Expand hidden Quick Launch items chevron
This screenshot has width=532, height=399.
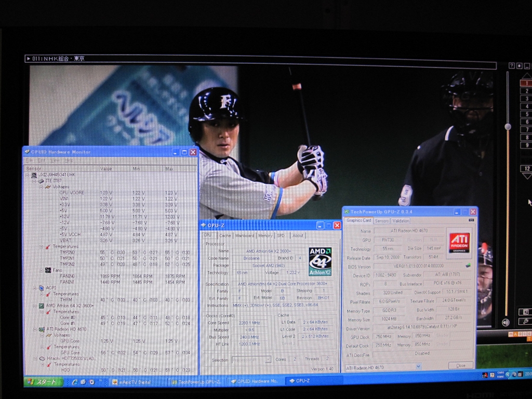click(100, 381)
